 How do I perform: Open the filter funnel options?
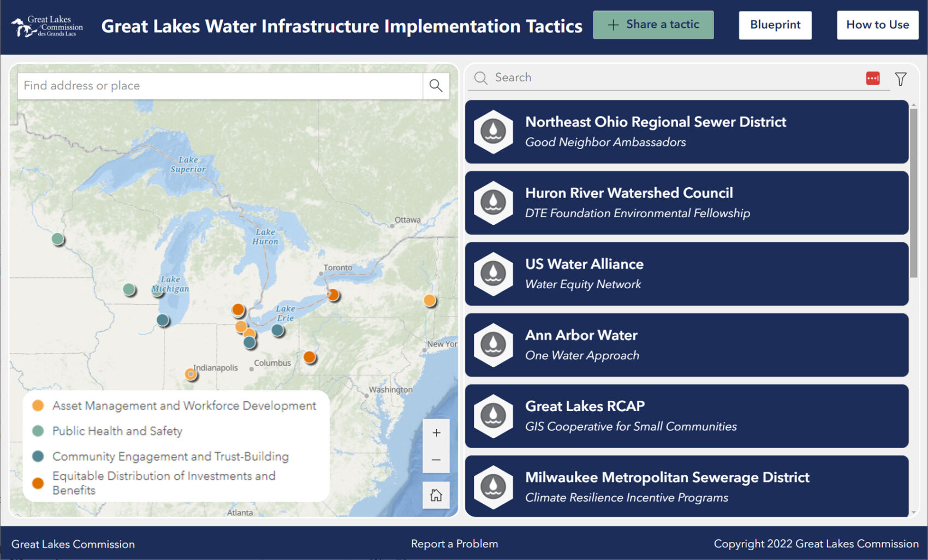point(901,79)
